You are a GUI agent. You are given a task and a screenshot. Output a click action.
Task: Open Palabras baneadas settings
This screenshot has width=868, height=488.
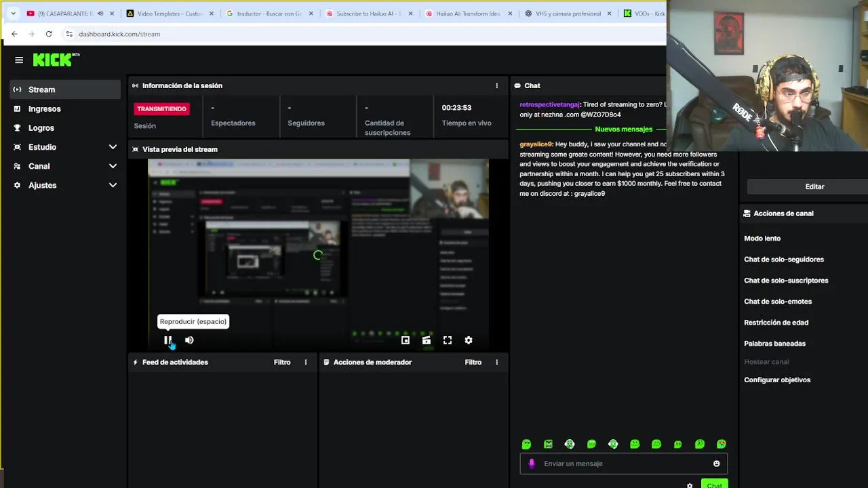(774, 344)
